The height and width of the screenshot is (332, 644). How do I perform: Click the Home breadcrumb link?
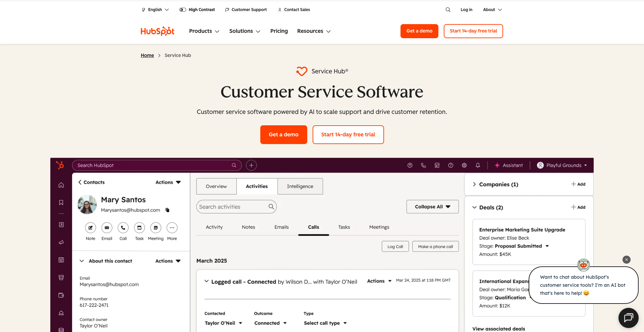click(x=147, y=55)
